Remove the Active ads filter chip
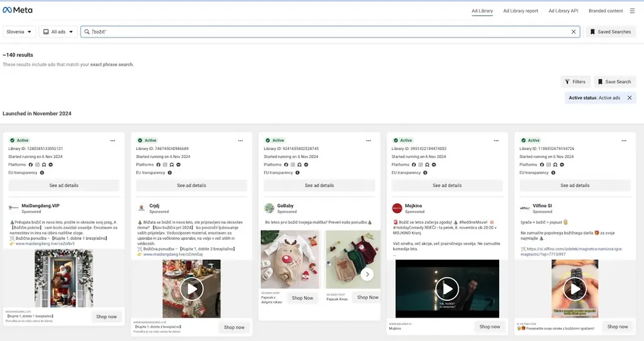 point(629,98)
